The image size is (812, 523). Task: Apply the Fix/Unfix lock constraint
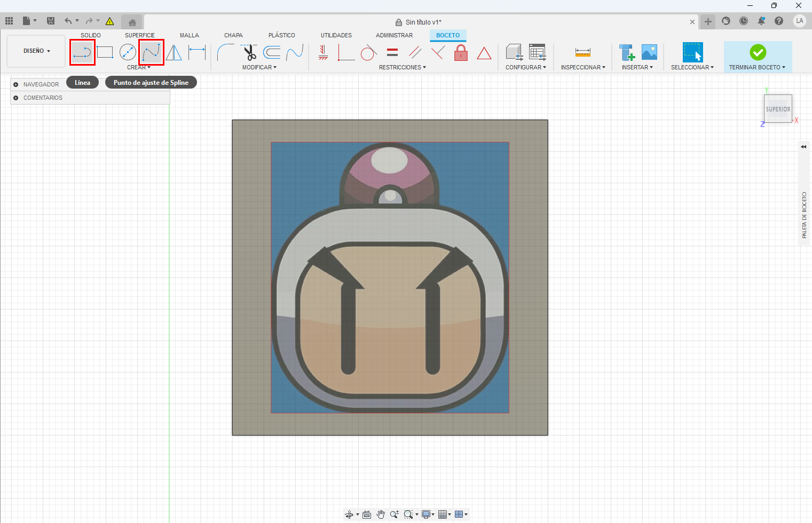pyautogui.click(x=461, y=52)
